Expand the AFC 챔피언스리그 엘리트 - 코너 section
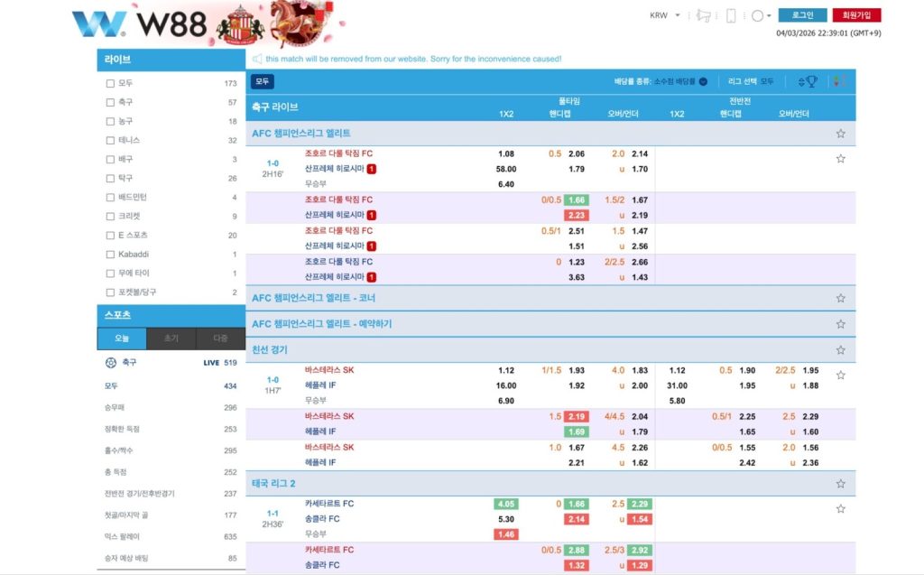924x575 pixels. pyautogui.click(x=313, y=299)
